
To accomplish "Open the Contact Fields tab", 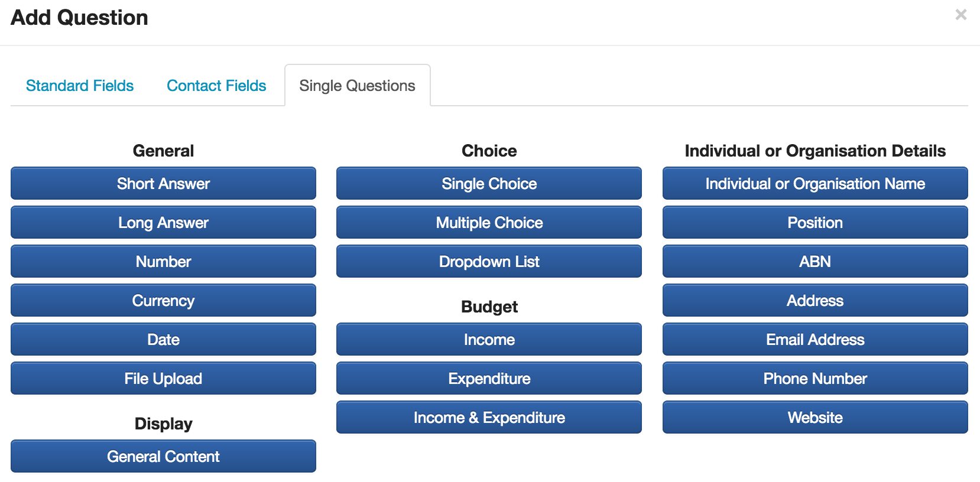I will coord(216,86).
